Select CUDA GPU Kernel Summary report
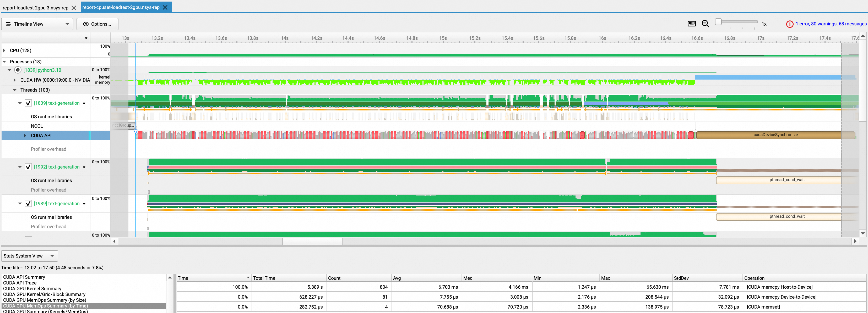 coord(32,288)
